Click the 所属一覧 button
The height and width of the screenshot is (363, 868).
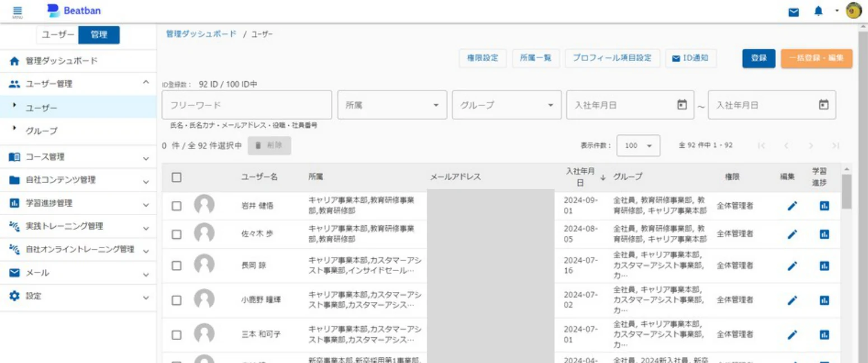[536, 58]
